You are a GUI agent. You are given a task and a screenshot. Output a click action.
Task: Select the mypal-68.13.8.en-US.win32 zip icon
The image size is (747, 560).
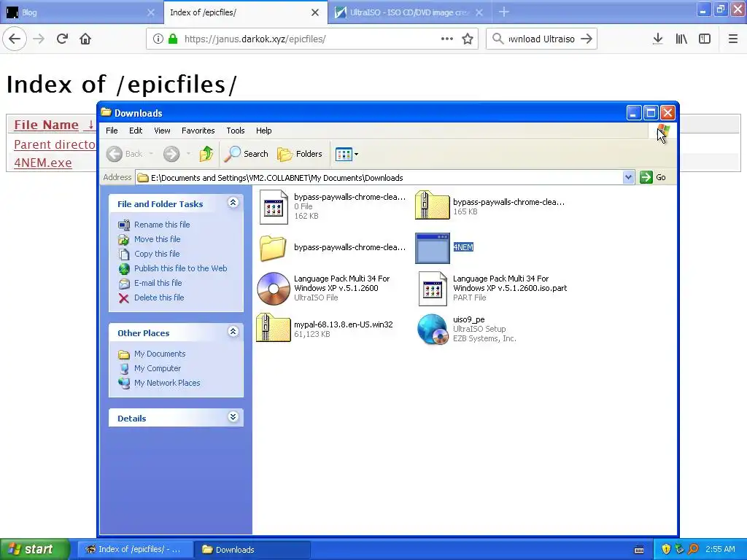274,328
